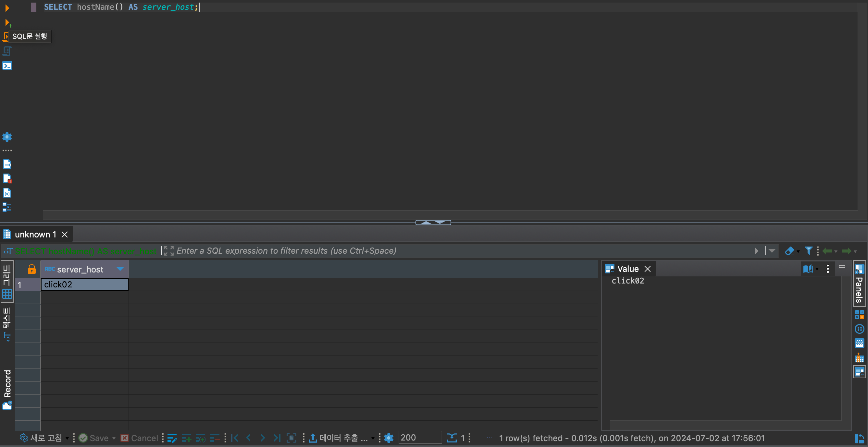Click the blue settings gear in the editor sidebar
The width and height of the screenshot is (868, 447).
pyautogui.click(x=7, y=137)
